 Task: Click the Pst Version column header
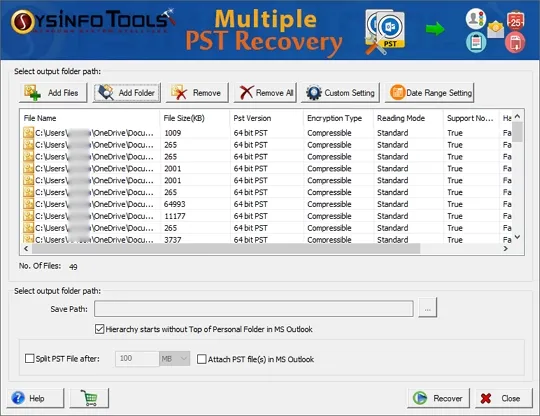click(x=266, y=118)
